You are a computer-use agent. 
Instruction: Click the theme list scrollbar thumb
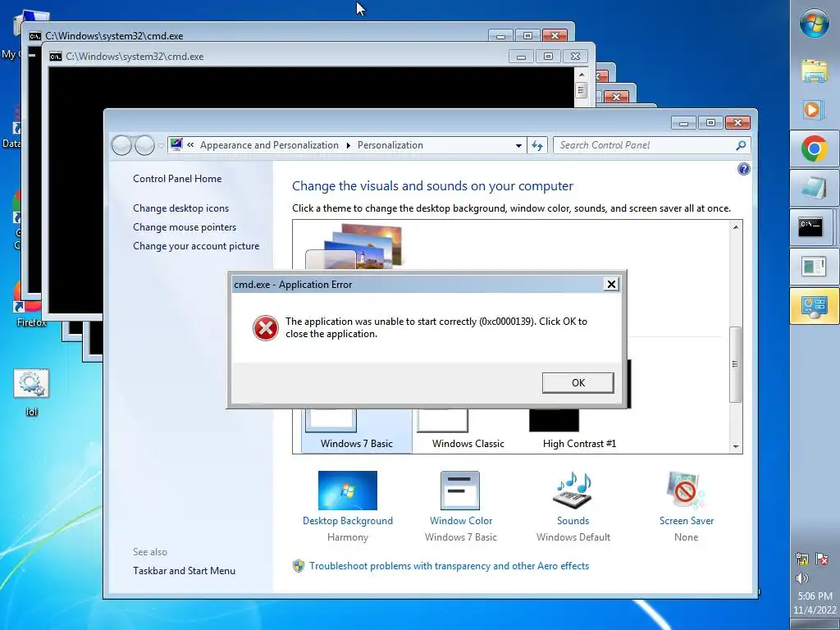tap(736, 364)
